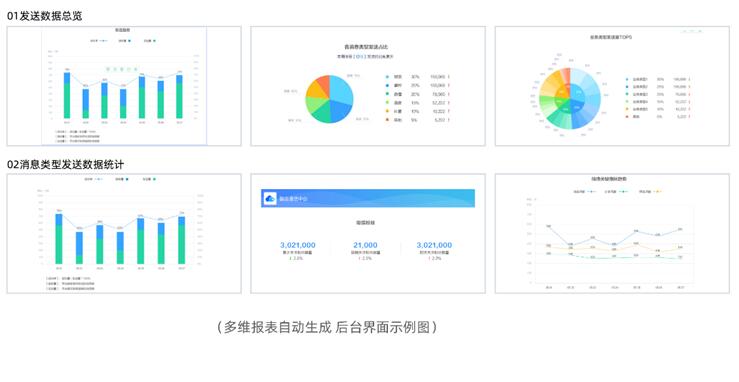Click the center of the sunburst chart
The width and height of the screenshot is (739, 382).
(x=570, y=98)
